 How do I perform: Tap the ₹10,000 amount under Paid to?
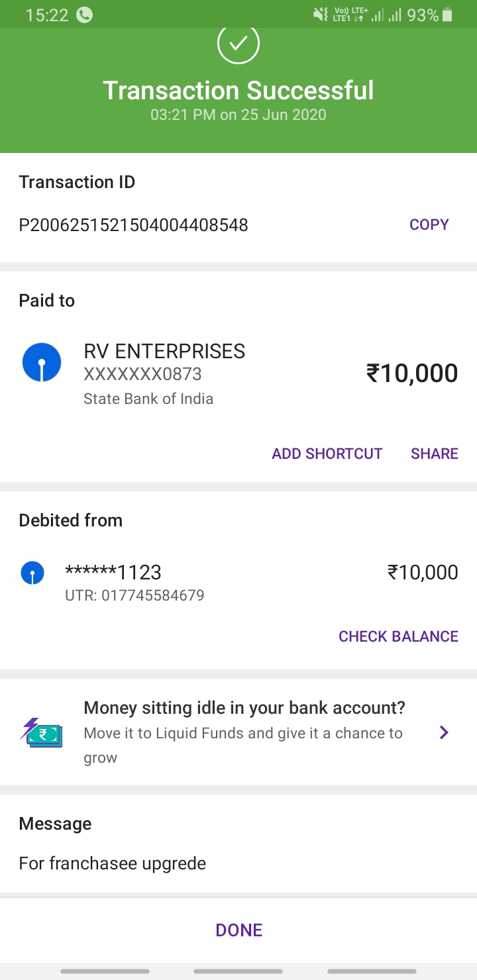(x=411, y=373)
